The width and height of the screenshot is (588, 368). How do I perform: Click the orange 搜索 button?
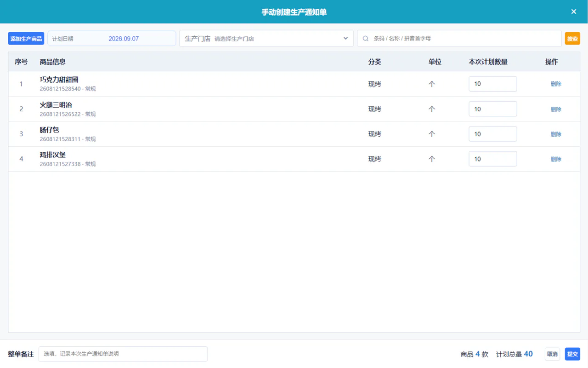pyautogui.click(x=572, y=39)
